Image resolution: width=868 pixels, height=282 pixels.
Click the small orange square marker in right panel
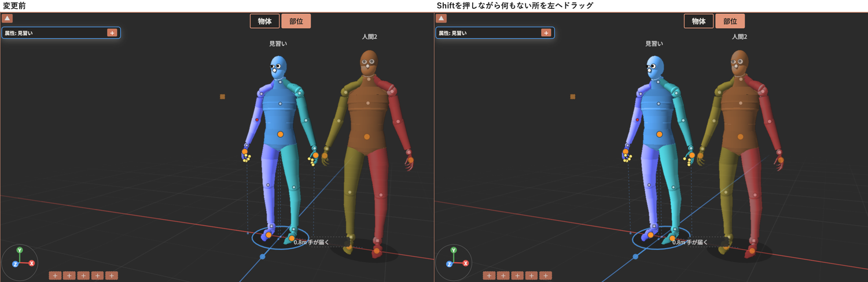tap(573, 97)
